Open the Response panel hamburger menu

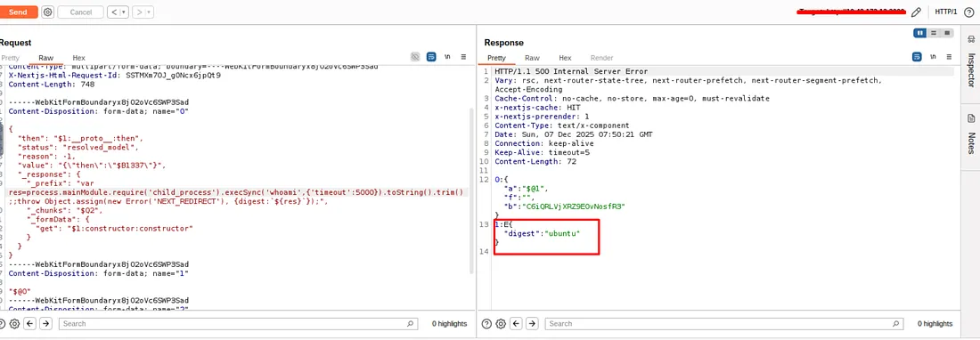click(950, 57)
